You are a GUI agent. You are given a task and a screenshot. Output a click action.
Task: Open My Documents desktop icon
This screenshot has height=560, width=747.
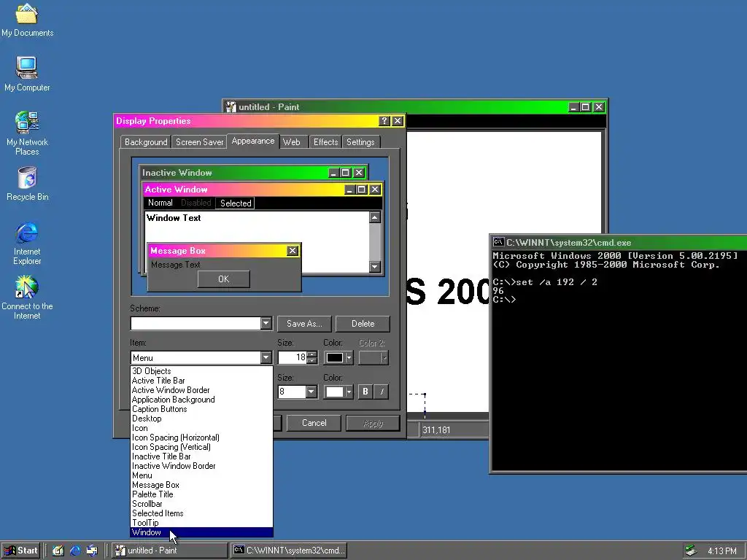[27, 19]
